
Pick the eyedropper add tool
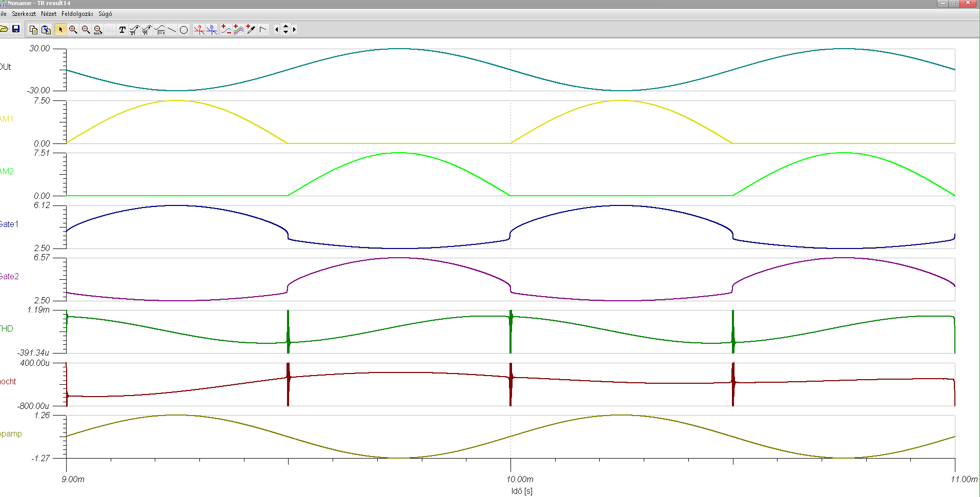251,29
